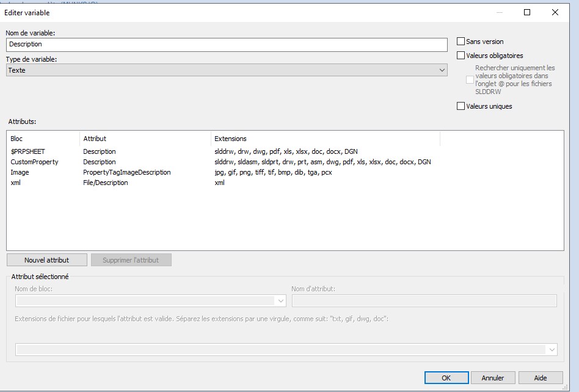The height and width of the screenshot is (392, 579).
Task: Sort by the Bloc column header
Action: tap(43, 139)
